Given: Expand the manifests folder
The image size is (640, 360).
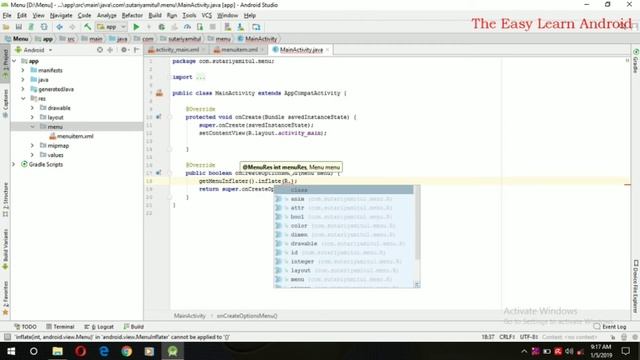Looking at the screenshot, I should tap(23, 70).
